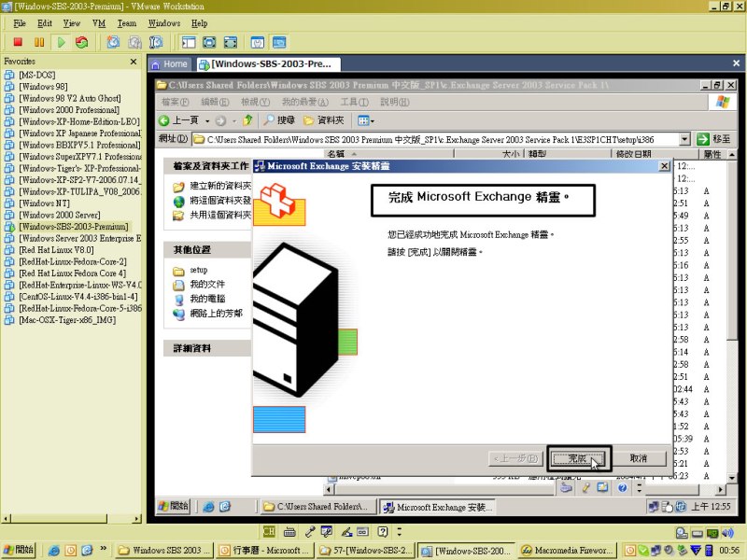Click the CH input language indicator icon

(x=269, y=531)
